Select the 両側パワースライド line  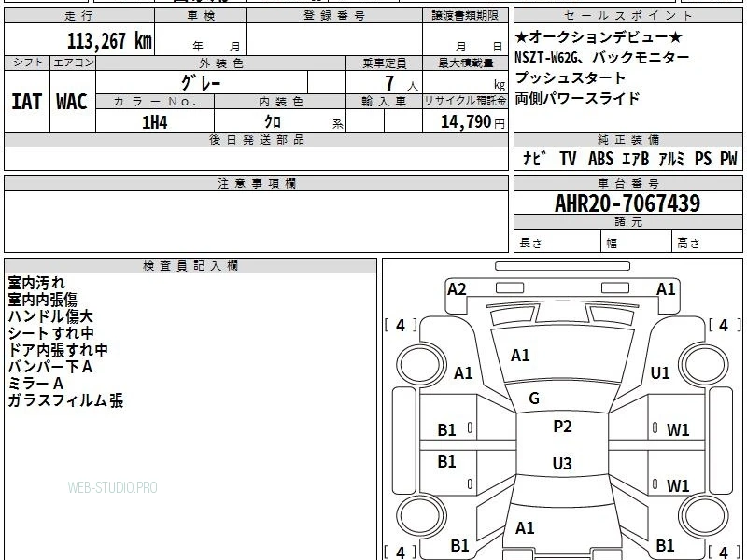577,99
